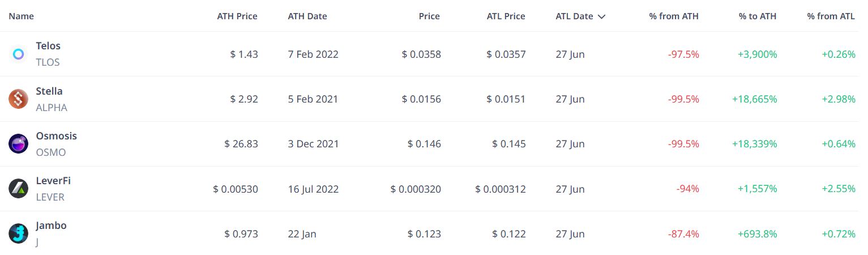Sort by % from ATL column
This screenshot has height=255, width=868.
pyautogui.click(x=831, y=16)
